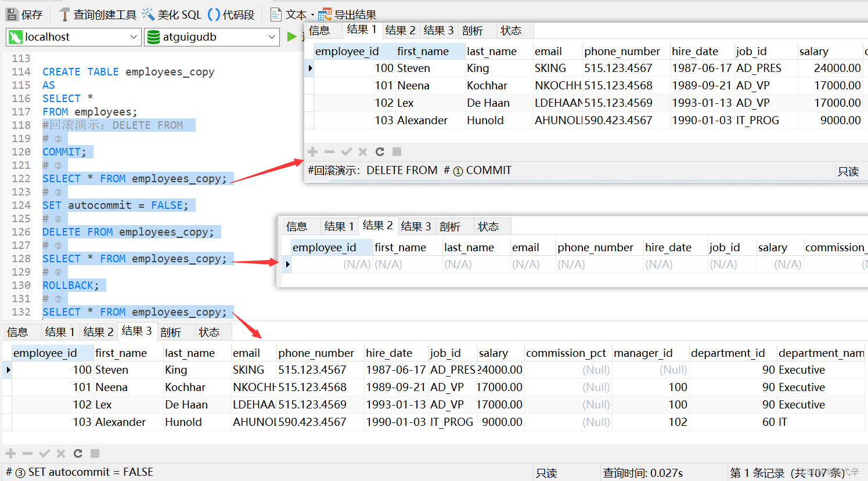The width and height of the screenshot is (868, 481).
Task: Click the Export Results (导出结果) icon
Action: 325,15
